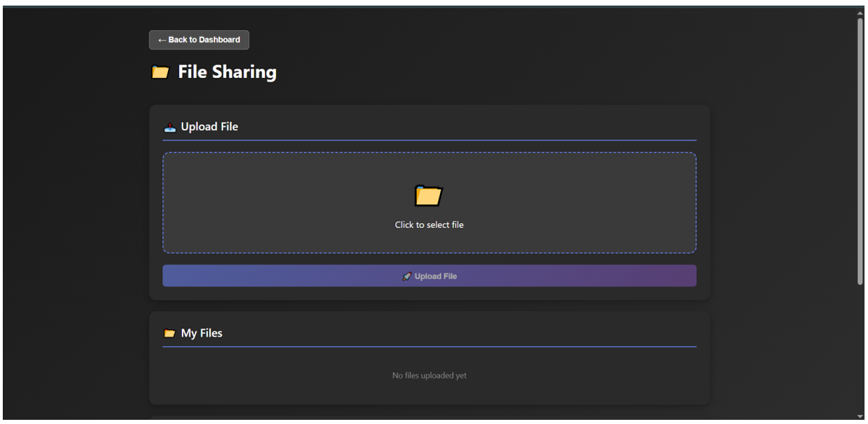The image size is (868, 424).
Task: Click the open folder icon beside My Files
Action: [x=169, y=333]
